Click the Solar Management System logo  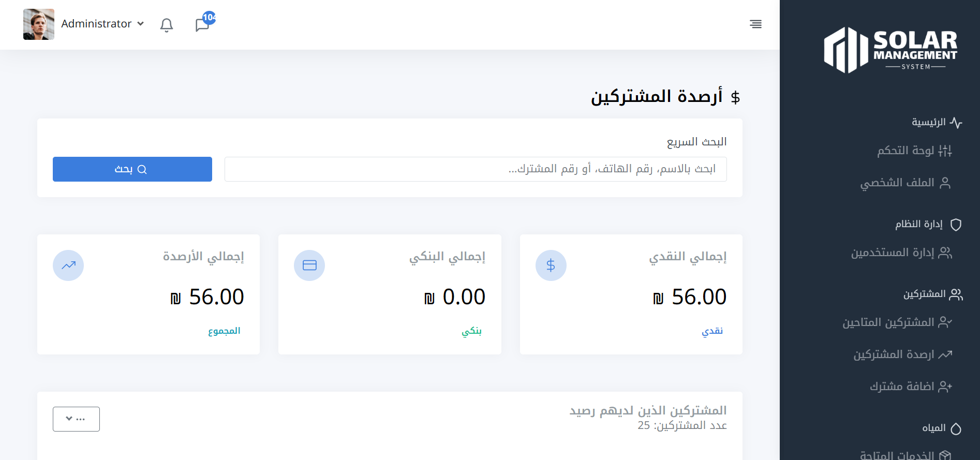click(890, 50)
